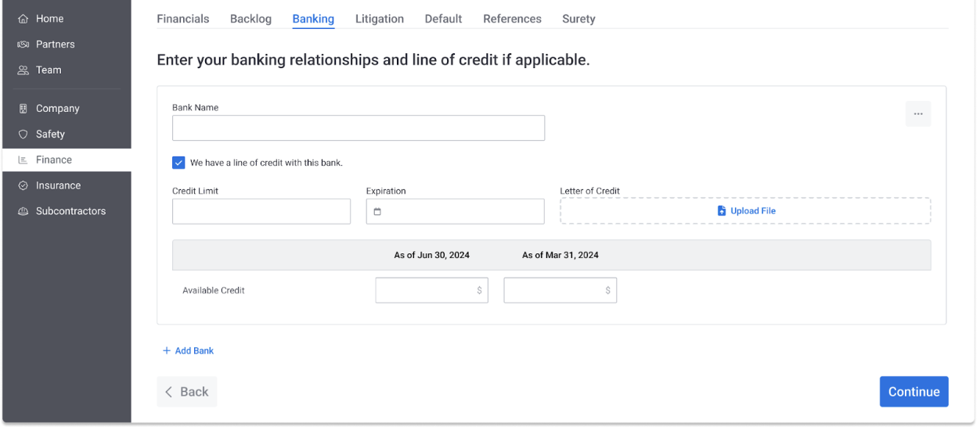Click the Add Bank link

pos(188,351)
